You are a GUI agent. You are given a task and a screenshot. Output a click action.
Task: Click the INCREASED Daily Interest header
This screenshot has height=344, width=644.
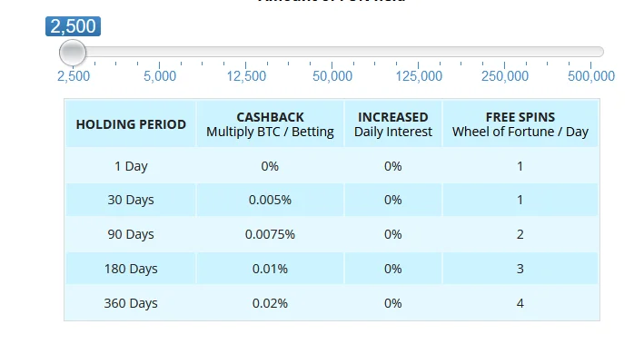(x=393, y=124)
